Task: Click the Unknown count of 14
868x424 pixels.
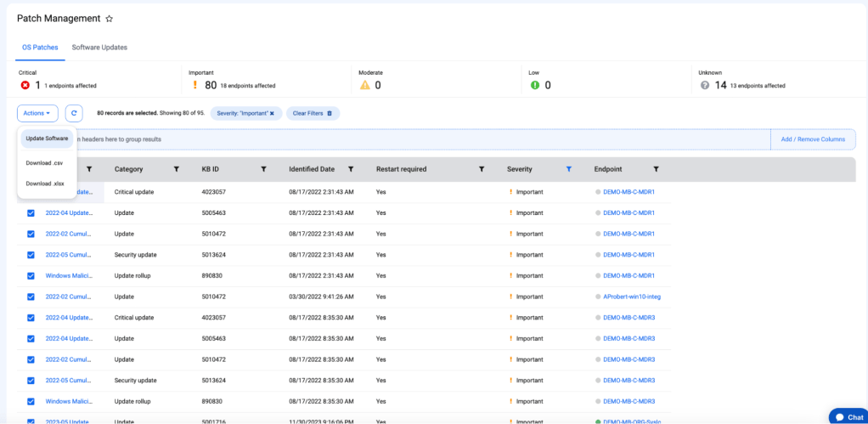Action: click(x=721, y=85)
